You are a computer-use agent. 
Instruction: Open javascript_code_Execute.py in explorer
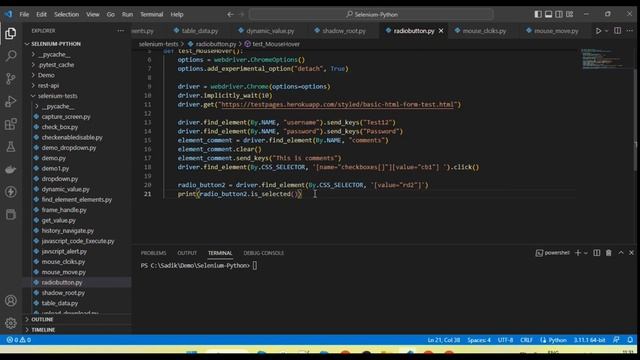point(77,241)
